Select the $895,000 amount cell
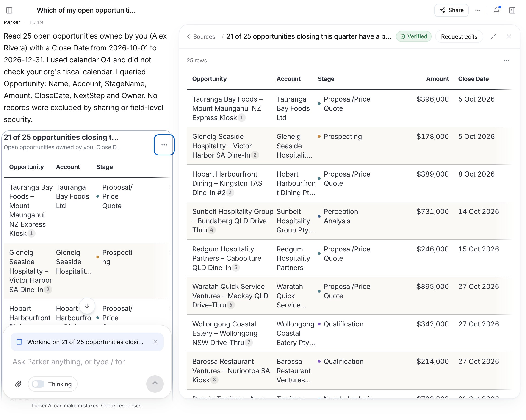Screen dimensions: 526x420 pos(432,287)
